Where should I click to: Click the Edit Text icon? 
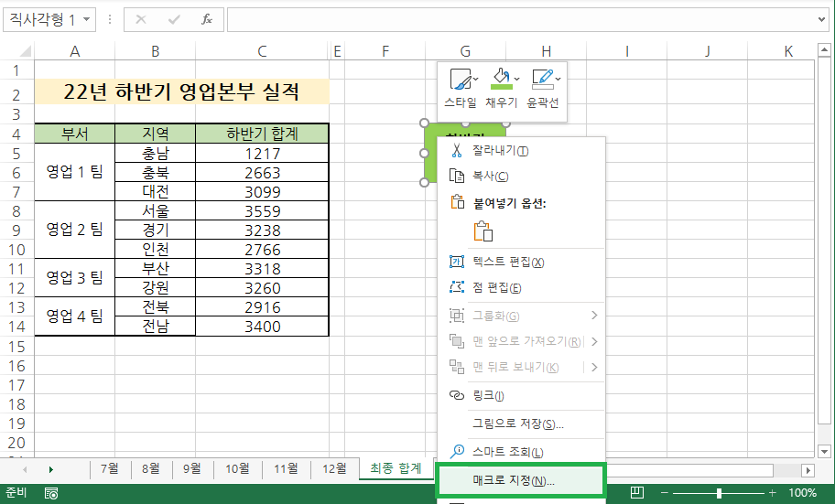point(456,262)
